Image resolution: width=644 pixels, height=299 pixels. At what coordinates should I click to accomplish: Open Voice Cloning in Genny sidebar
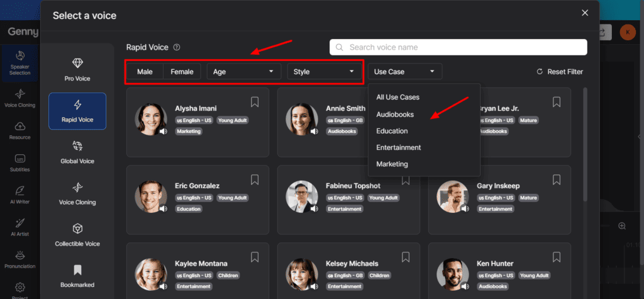coord(19,99)
